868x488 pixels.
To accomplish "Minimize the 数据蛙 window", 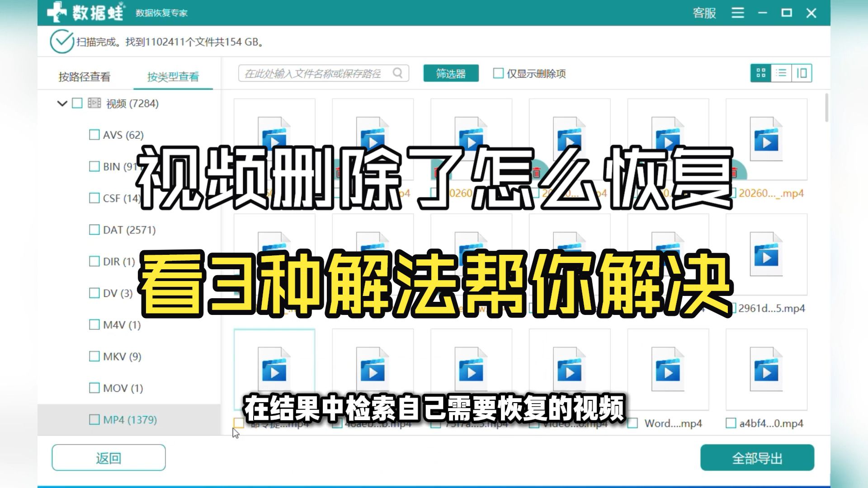I will (763, 13).
